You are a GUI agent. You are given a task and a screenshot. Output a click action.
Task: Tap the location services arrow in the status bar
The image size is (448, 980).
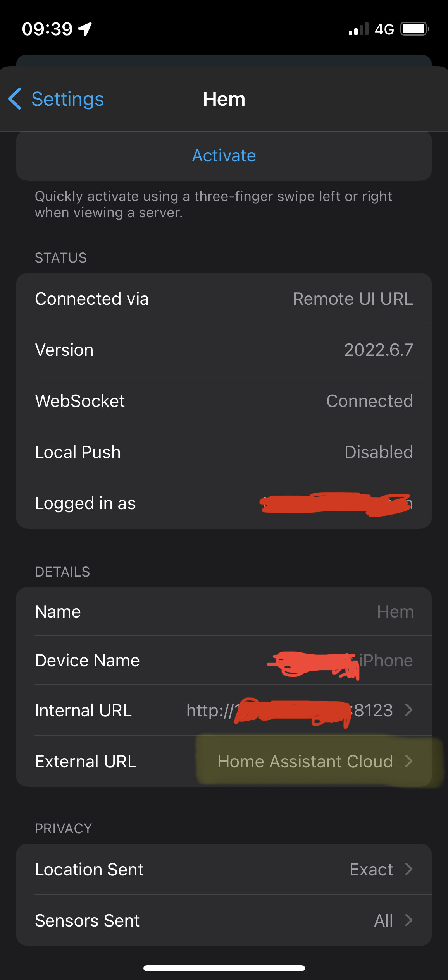[x=84, y=28]
